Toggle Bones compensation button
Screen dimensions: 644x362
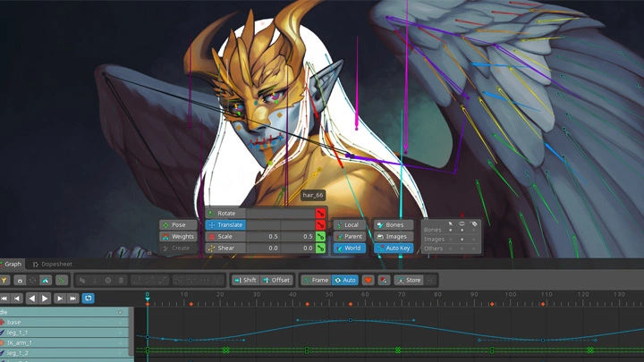point(394,225)
